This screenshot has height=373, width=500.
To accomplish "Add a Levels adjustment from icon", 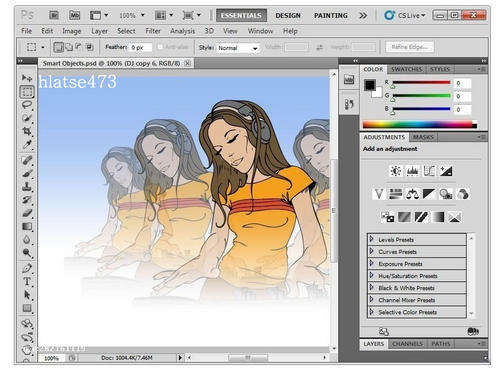I will pyautogui.click(x=412, y=171).
